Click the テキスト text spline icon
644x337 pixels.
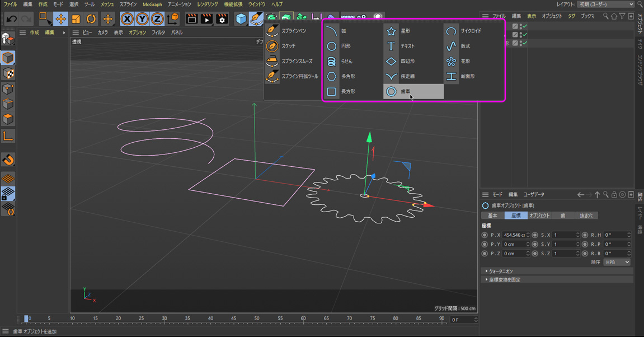(391, 46)
